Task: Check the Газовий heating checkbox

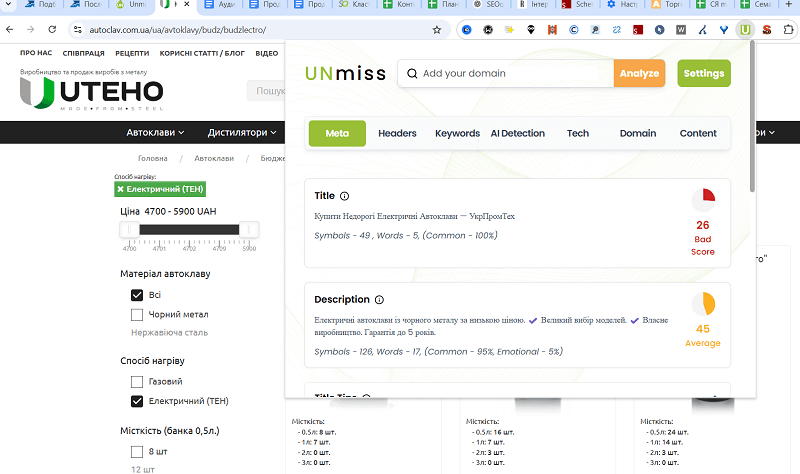Action: pyautogui.click(x=137, y=381)
